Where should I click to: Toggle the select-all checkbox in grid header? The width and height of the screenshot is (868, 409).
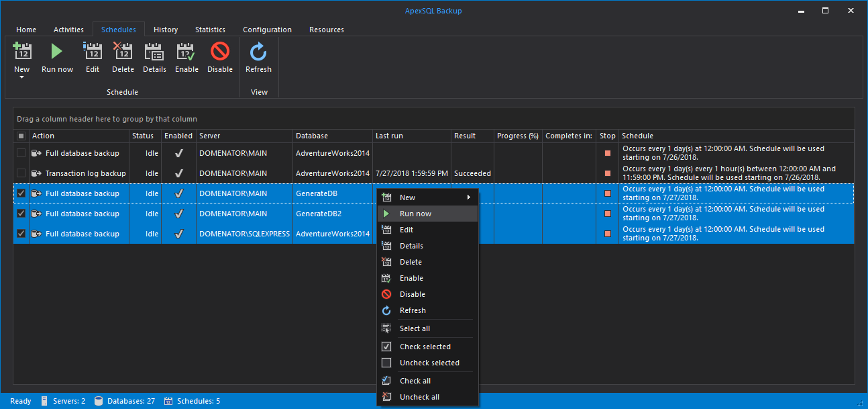pyautogui.click(x=21, y=136)
